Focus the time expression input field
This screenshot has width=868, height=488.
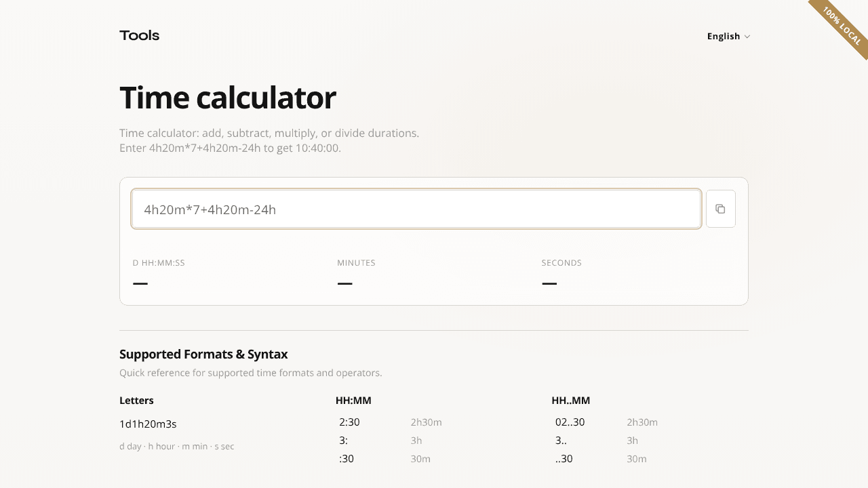coord(416,209)
